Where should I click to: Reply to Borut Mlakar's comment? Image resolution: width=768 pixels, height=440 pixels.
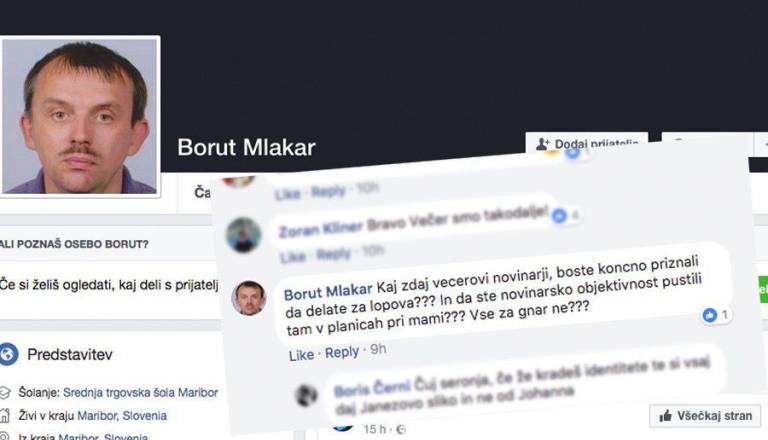[342, 352]
